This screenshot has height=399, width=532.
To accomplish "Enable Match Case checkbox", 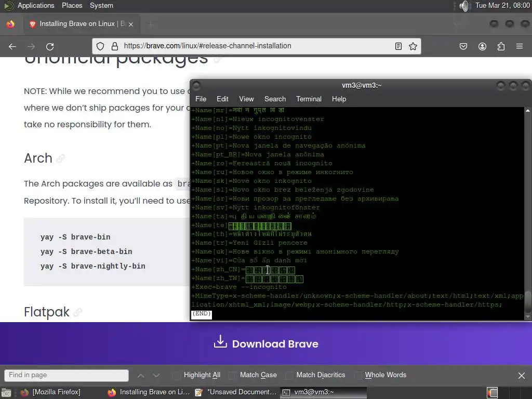I will (x=233, y=375).
